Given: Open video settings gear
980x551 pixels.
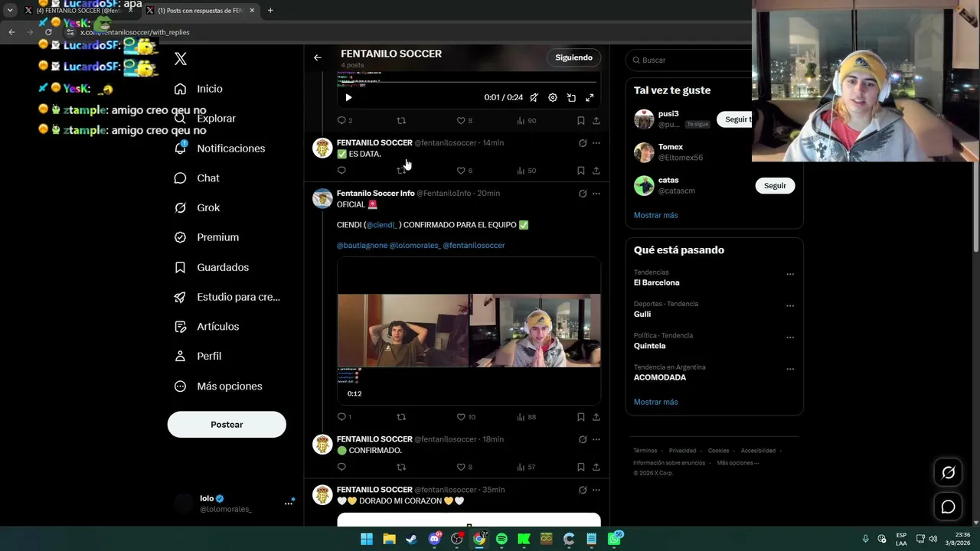Looking at the screenshot, I should (x=553, y=98).
